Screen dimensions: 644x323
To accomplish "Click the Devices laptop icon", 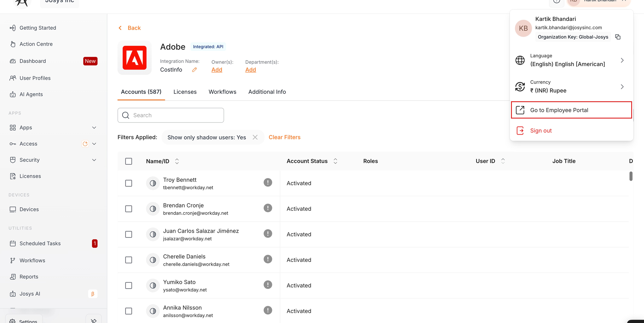I will click(13, 209).
